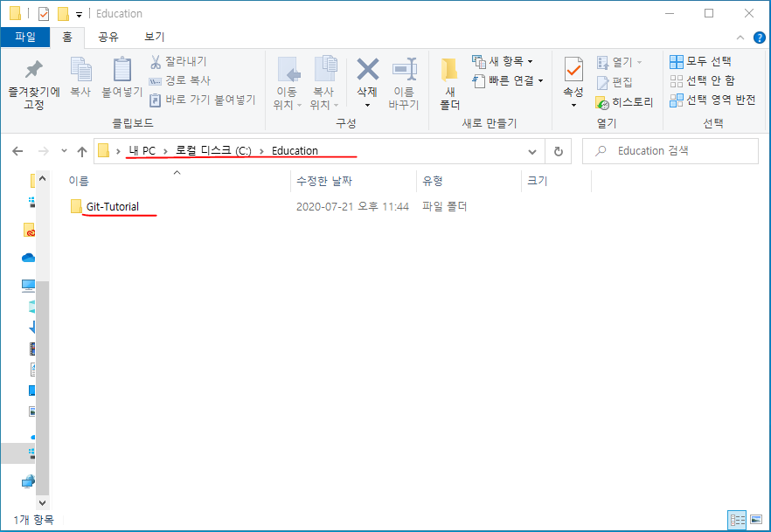The width and height of the screenshot is (771, 532).
Task: Open 복사 위치 (copy to) menu
Action: (324, 84)
